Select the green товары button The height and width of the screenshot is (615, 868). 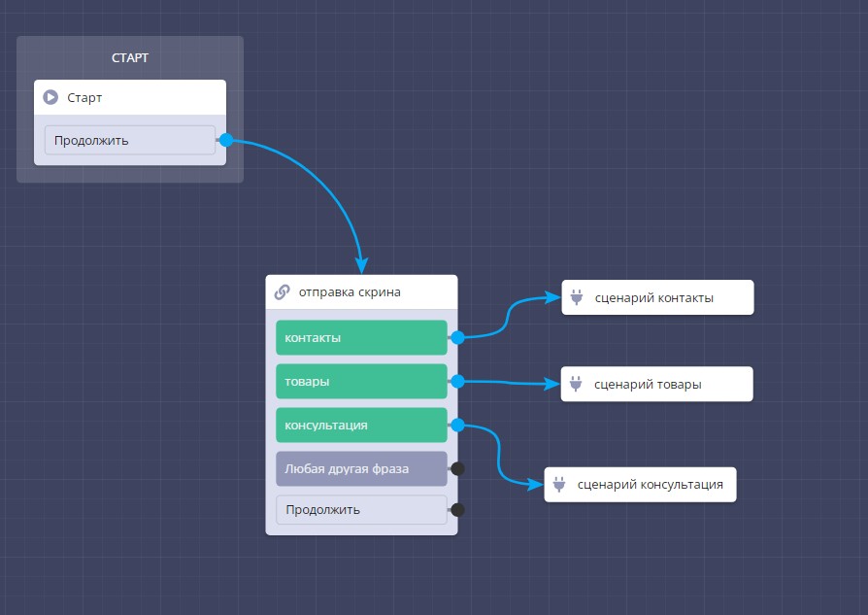pos(360,382)
